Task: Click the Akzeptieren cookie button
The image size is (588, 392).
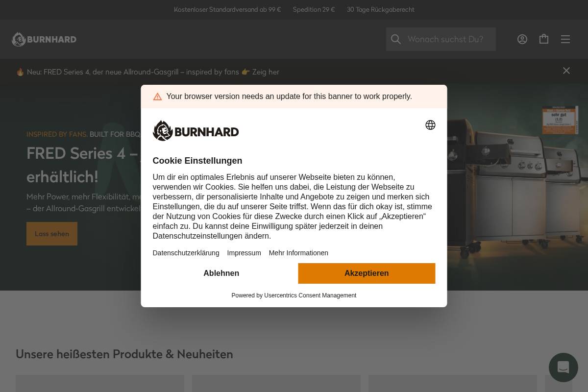Action: pos(367,273)
